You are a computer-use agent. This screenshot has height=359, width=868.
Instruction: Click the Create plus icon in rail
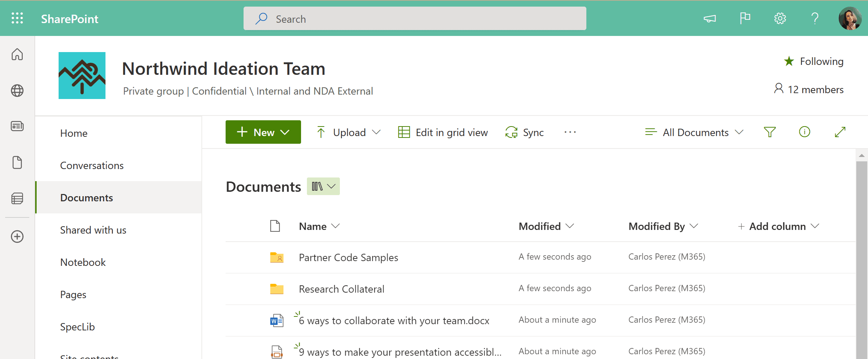pos(17,237)
